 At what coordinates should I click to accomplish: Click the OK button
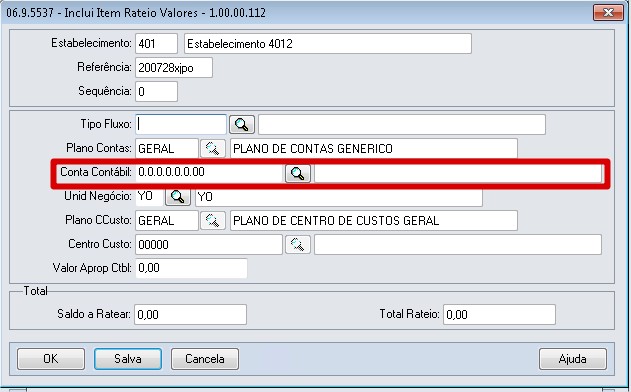tap(51, 359)
